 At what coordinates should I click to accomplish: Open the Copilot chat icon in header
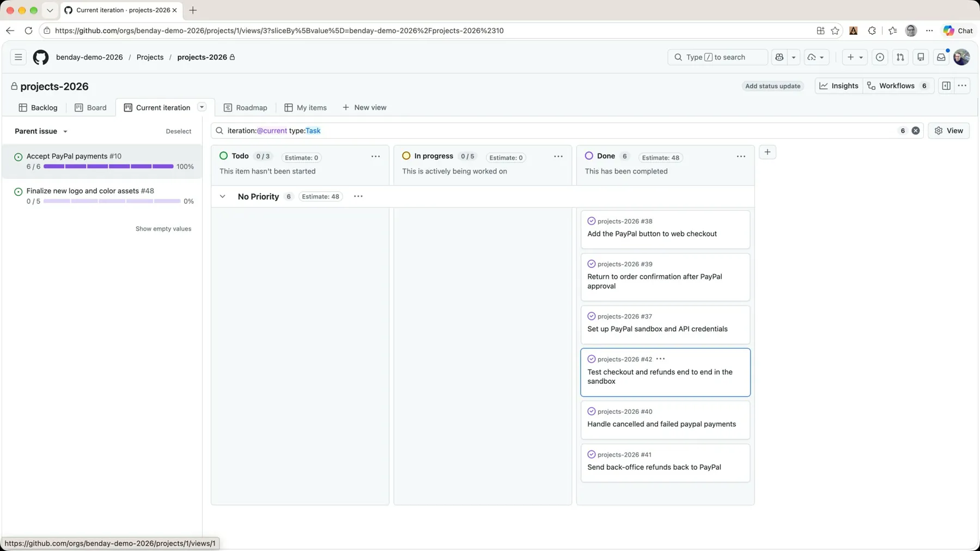pos(780,57)
